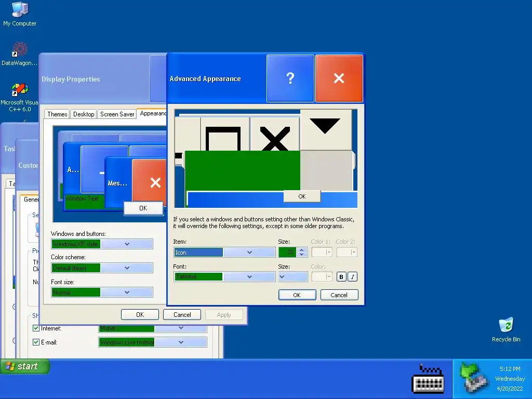Click the Window Text sample in the preview
This screenshot has width=532, height=399.
point(82,198)
